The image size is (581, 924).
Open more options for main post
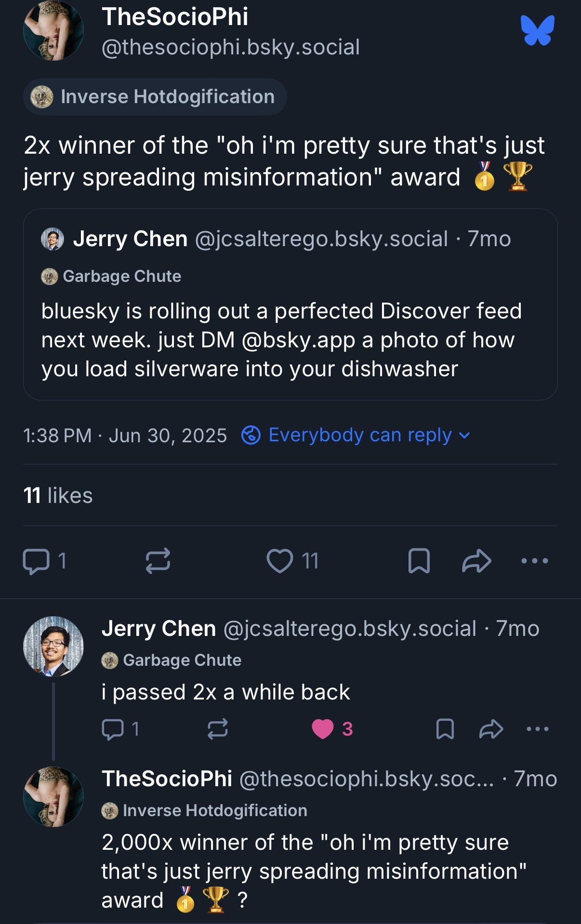click(x=535, y=561)
